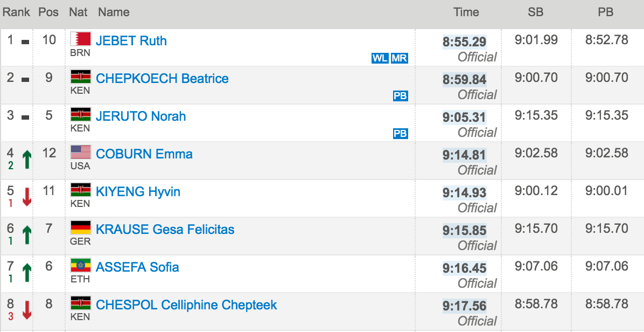Screen dimensions: 644x332
Task: Click the red down arrow next to rank 5
Action: pyautogui.click(x=27, y=197)
